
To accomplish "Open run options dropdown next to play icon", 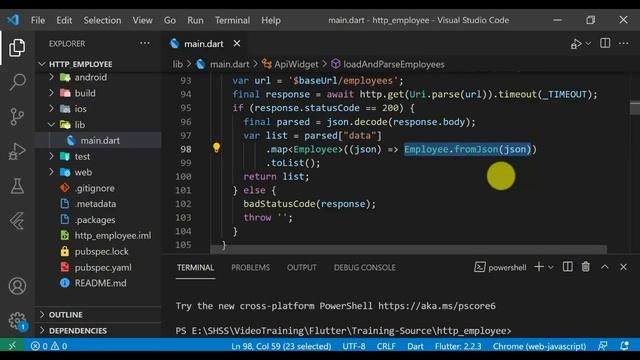I will (588, 43).
